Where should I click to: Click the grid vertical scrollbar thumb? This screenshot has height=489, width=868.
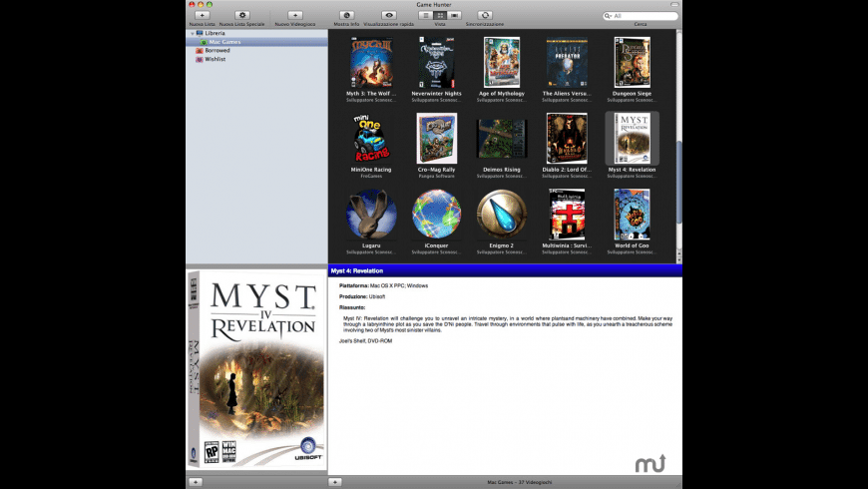[x=679, y=183]
